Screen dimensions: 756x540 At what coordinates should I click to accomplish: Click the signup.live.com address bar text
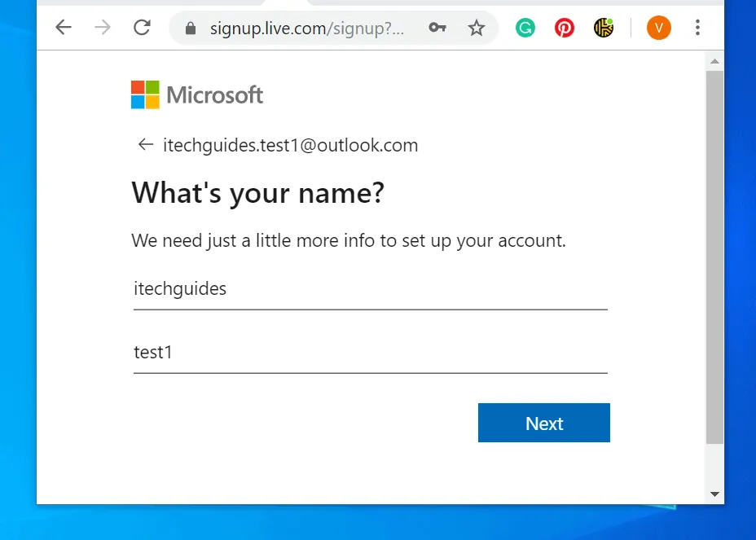306,29
